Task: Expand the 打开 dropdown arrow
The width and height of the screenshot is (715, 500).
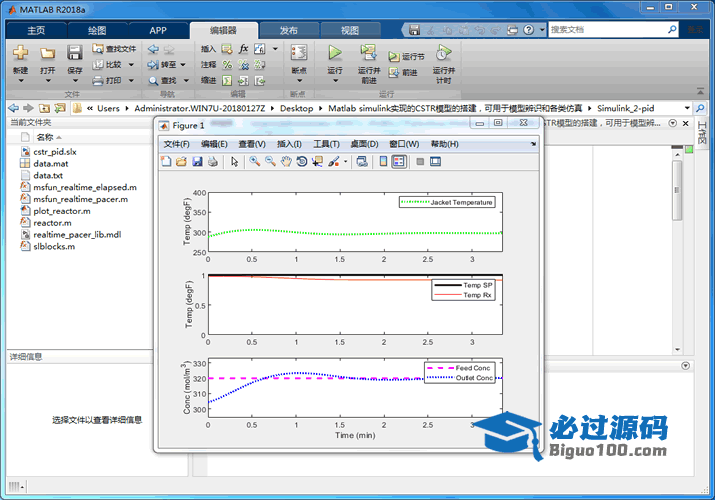Action: [48, 81]
